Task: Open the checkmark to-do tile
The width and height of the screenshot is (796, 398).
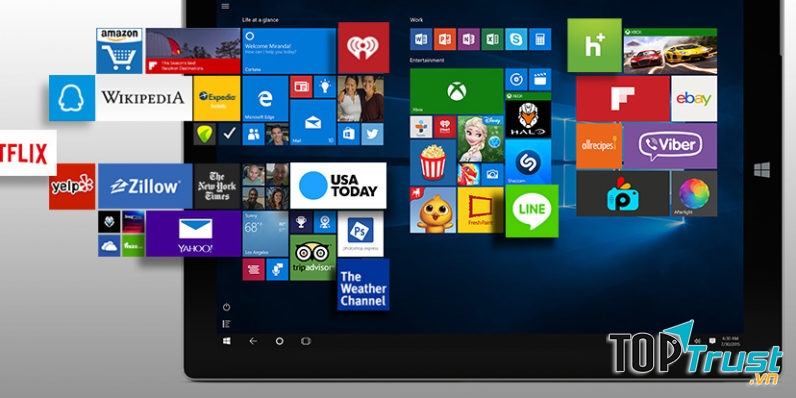Action: (x=229, y=134)
